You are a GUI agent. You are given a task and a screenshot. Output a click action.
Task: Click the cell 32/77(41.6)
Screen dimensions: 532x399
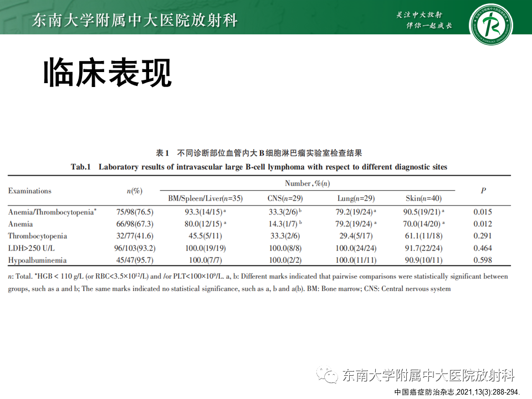(x=135, y=236)
